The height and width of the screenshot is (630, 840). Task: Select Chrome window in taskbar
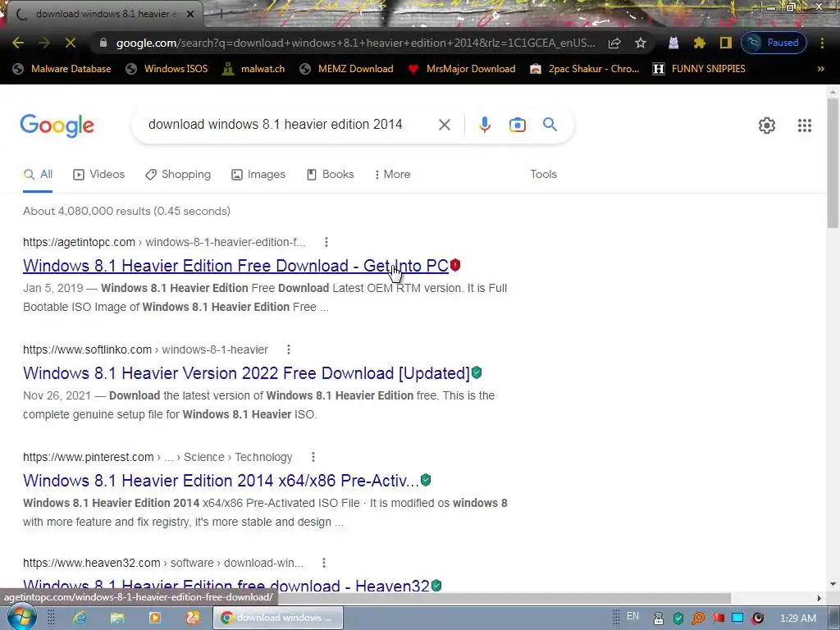tap(278, 618)
